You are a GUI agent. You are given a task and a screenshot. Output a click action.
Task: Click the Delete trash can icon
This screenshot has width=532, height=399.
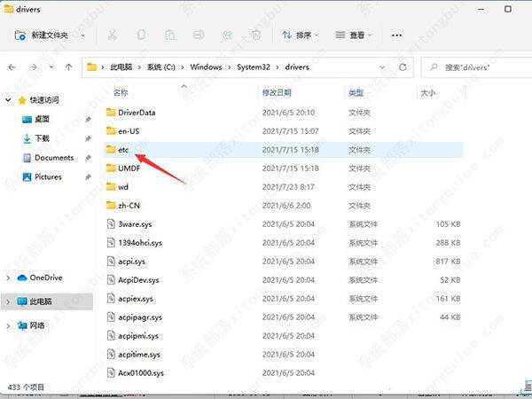tap(255, 35)
